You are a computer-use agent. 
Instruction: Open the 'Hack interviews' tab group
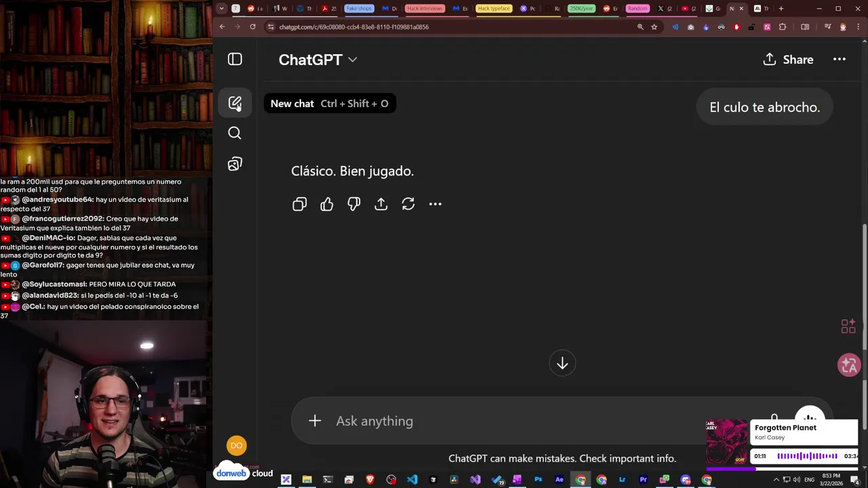click(425, 9)
